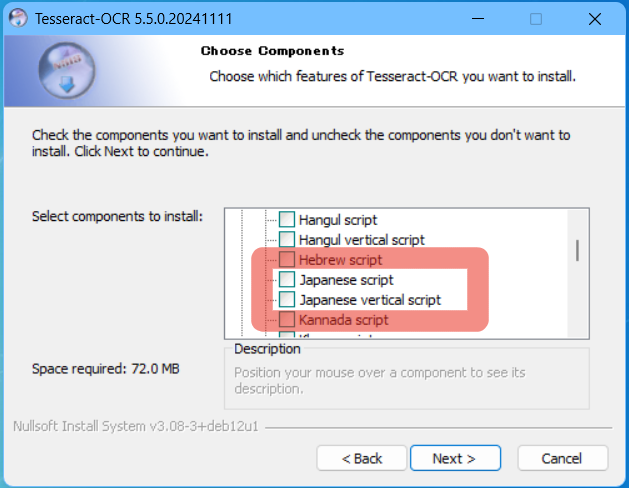This screenshot has height=488, width=629.
Task: Close the Tesseract-OCR setup window
Action: (594, 19)
